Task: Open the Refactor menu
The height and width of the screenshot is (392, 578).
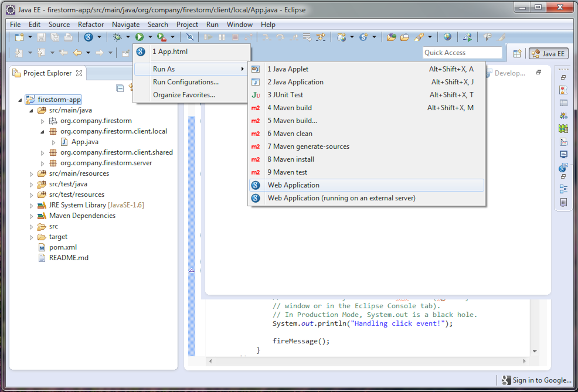Action: pyautogui.click(x=91, y=24)
